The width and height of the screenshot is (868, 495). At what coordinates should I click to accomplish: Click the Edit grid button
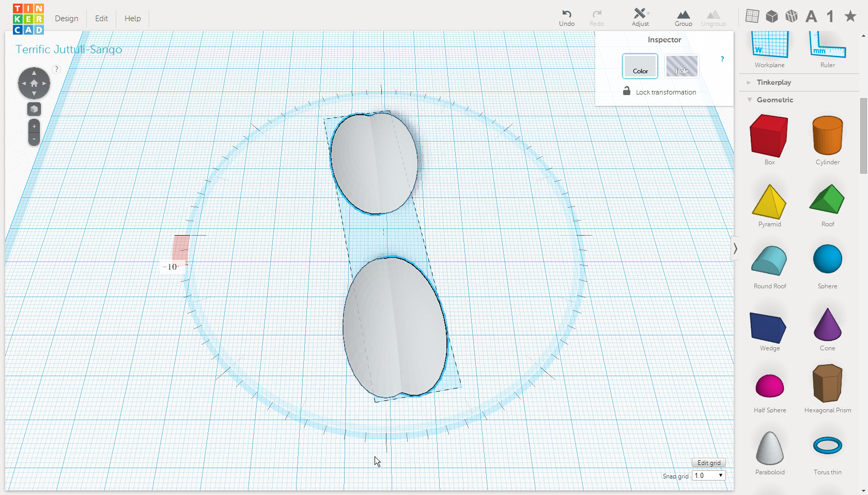pos(709,463)
